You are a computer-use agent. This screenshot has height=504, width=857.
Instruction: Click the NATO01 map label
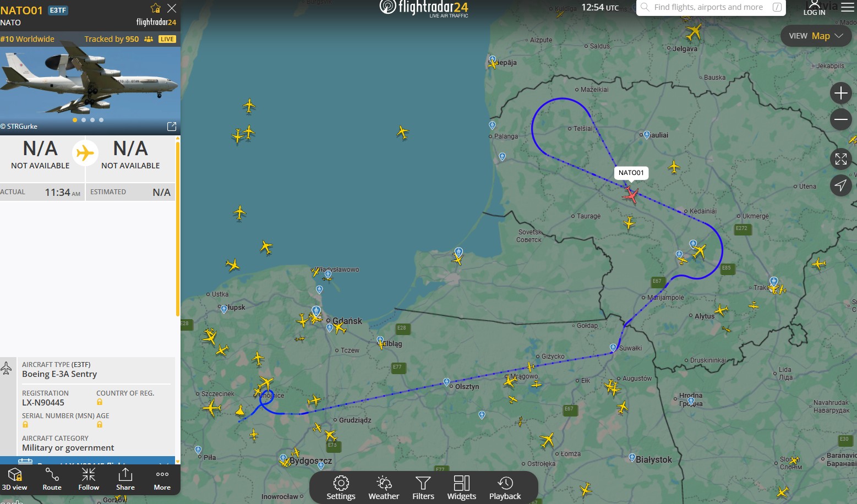(x=631, y=173)
